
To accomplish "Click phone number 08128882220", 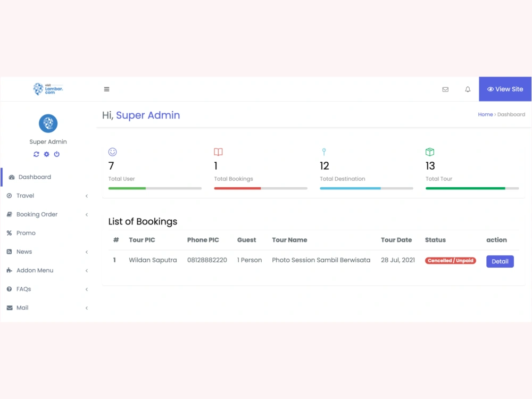I will pyautogui.click(x=207, y=260).
